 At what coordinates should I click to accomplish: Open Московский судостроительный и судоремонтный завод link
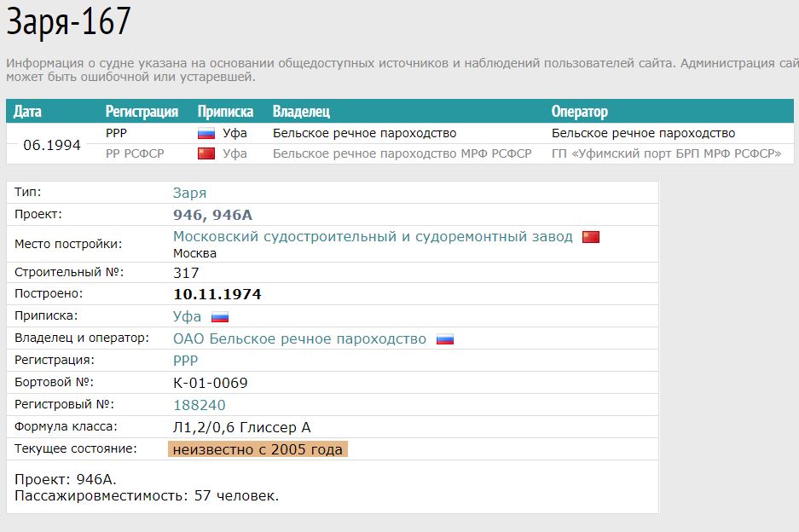(x=373, y=237)
